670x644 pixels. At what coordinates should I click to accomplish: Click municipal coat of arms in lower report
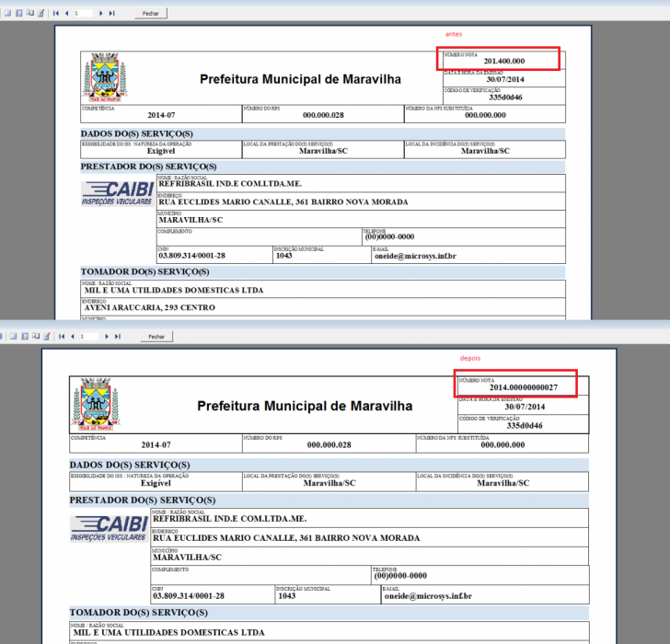(x=96, y=404)
